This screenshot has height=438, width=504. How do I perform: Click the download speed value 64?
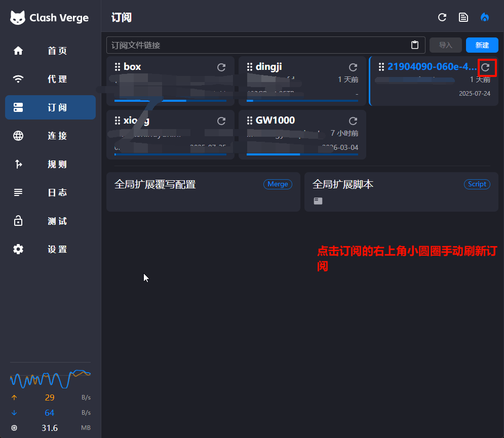[50, 413]
